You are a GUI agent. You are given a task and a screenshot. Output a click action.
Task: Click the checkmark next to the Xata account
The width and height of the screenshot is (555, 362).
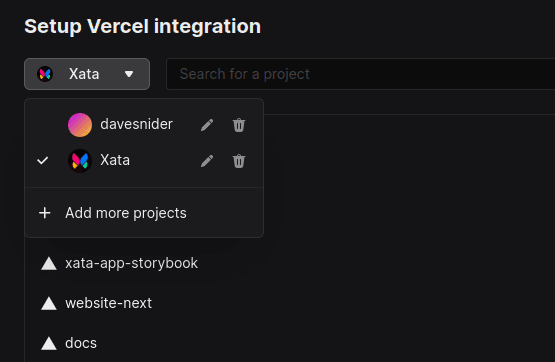pos(42,161)
